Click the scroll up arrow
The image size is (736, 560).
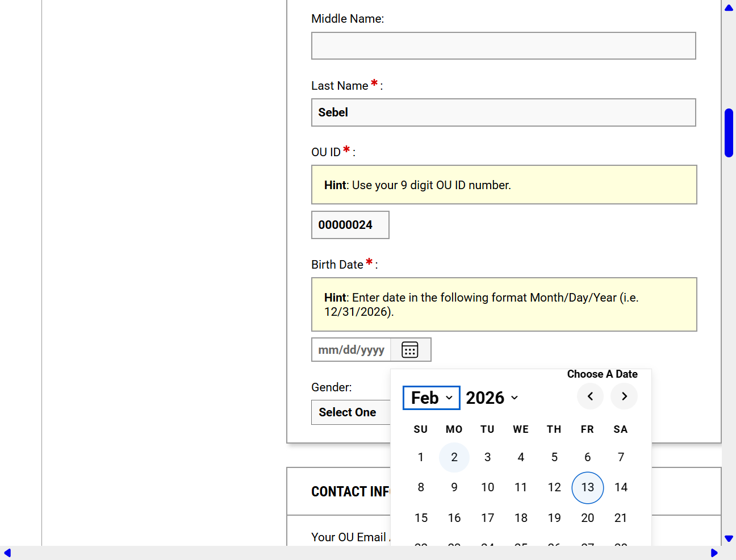click(x=729, y=8)
